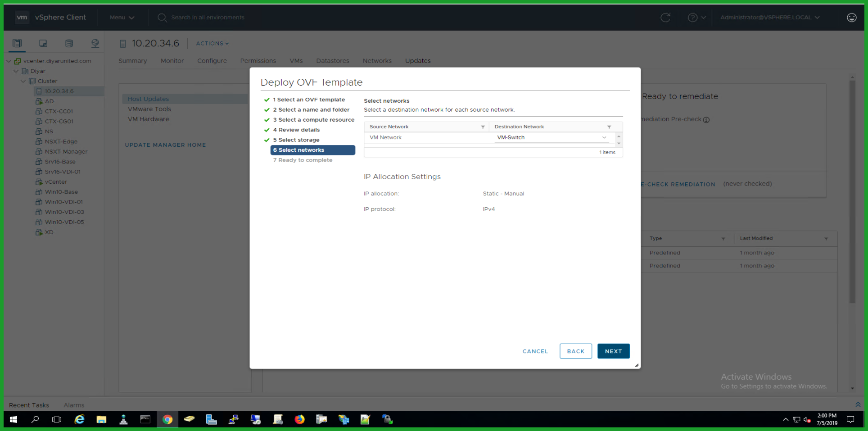The height and width of the screenshot is (431, 868).
Task: Click the search magnifier icon
Action: pos(162,18)
